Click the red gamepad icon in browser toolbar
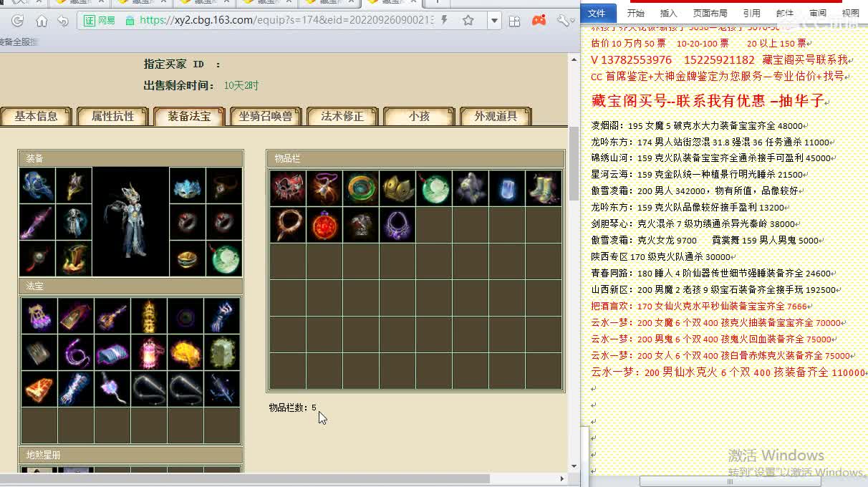The width and height of the screenshot is (868, 487). click(x=539, y=21)
